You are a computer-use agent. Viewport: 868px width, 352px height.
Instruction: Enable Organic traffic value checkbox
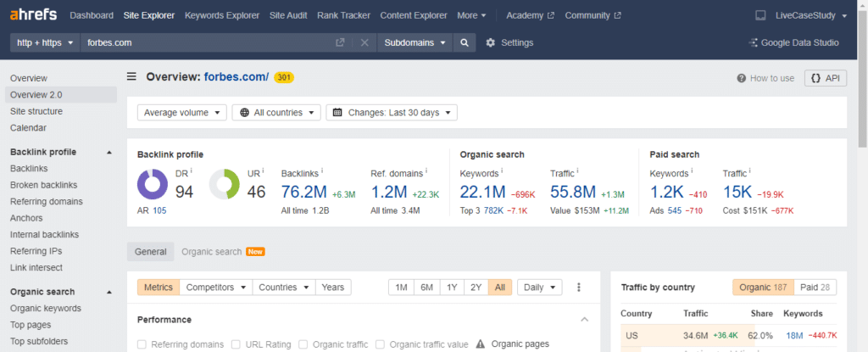coord(380,344)
